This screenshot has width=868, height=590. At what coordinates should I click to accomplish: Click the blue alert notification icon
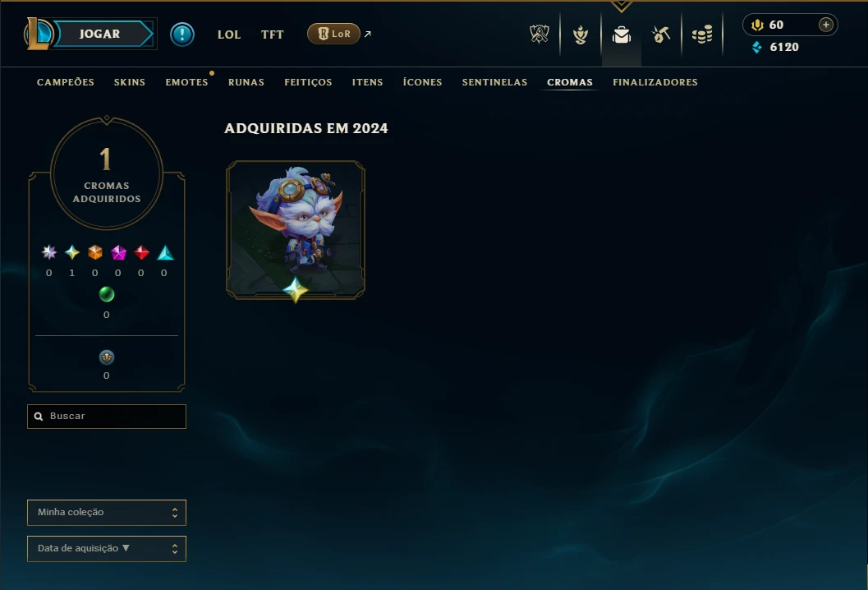click(182, 35)
